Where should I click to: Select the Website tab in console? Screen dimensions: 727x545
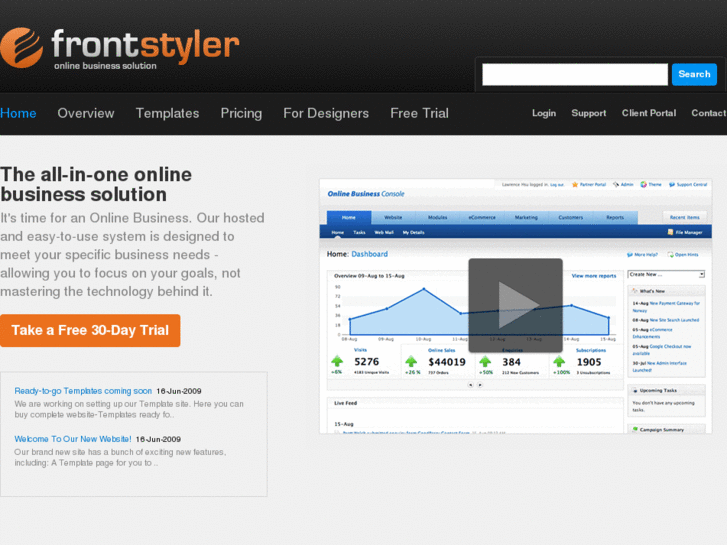tap(393, 218)
